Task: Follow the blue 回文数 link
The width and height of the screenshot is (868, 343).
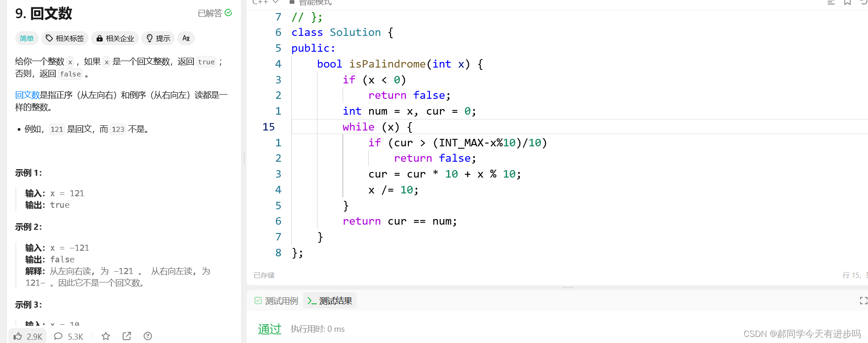Action: pos(28,95)
